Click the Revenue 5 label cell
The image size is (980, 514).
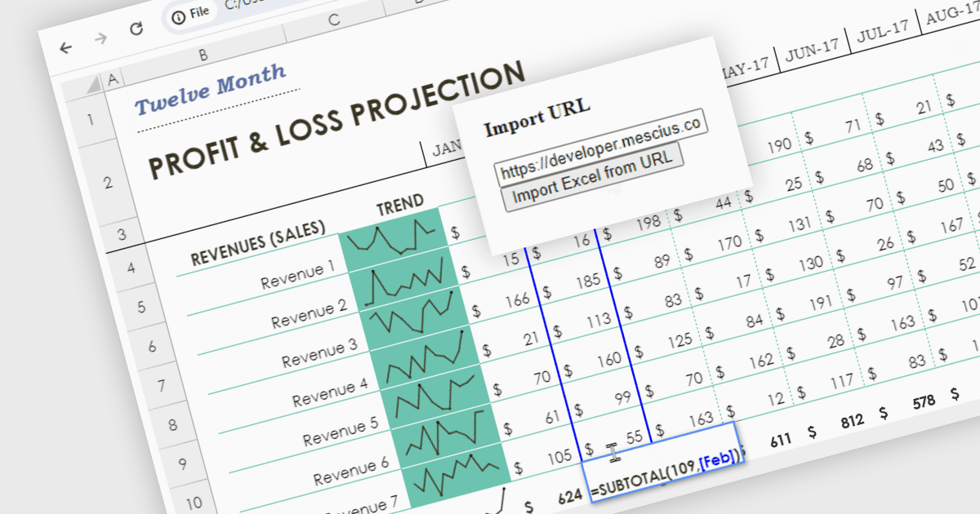[341, 432]
